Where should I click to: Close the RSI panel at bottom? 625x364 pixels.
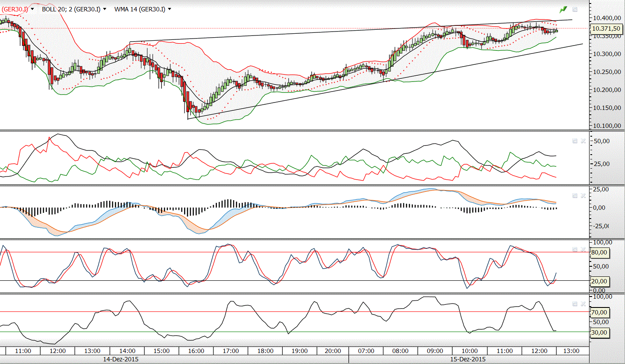(583, 303)
